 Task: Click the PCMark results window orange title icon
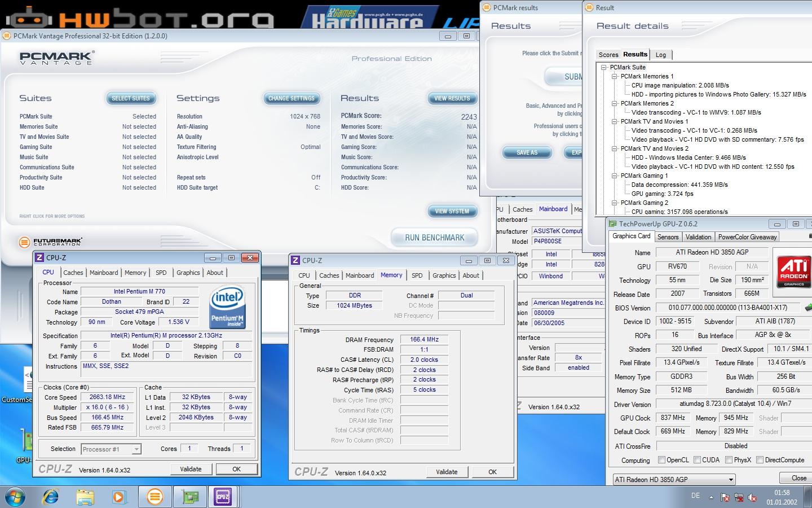tap(486, 8)
